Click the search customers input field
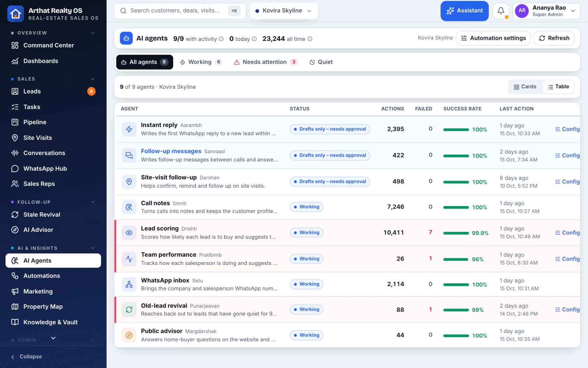588x368 pixels. click(180, 11)
